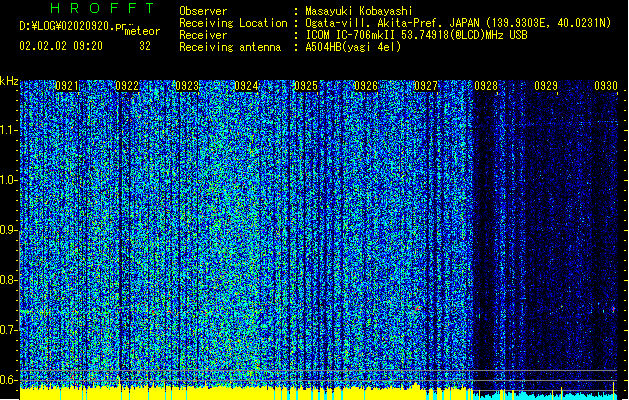Click the kHz axis unit label
Image resolution: width=629 pixels, height=400 pixels.
[9, 81]
